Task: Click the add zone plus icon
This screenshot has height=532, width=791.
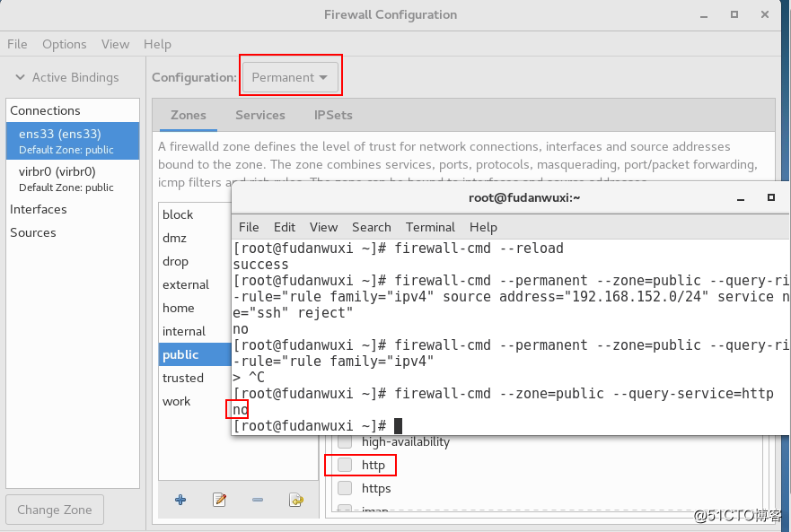Action: (x=180, y=500)
